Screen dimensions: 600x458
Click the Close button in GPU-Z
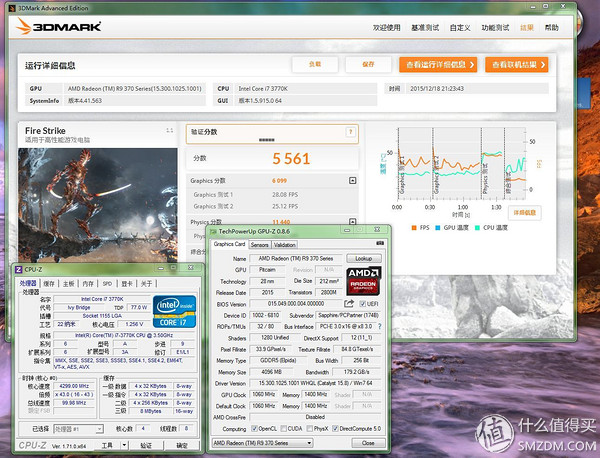tap(368, 443)
